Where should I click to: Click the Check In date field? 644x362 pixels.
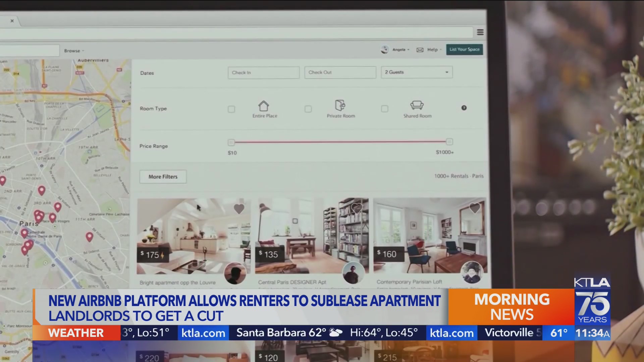(263, 72)
